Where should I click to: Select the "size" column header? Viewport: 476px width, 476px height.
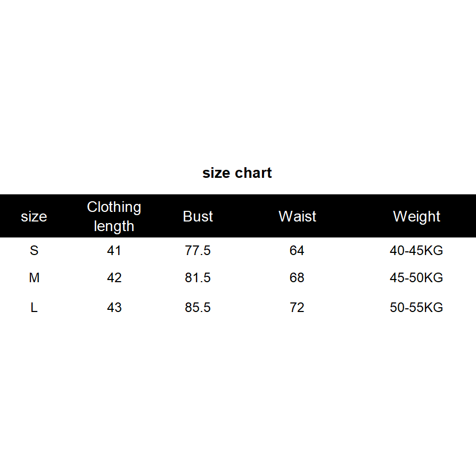click(x=34, y=217)
